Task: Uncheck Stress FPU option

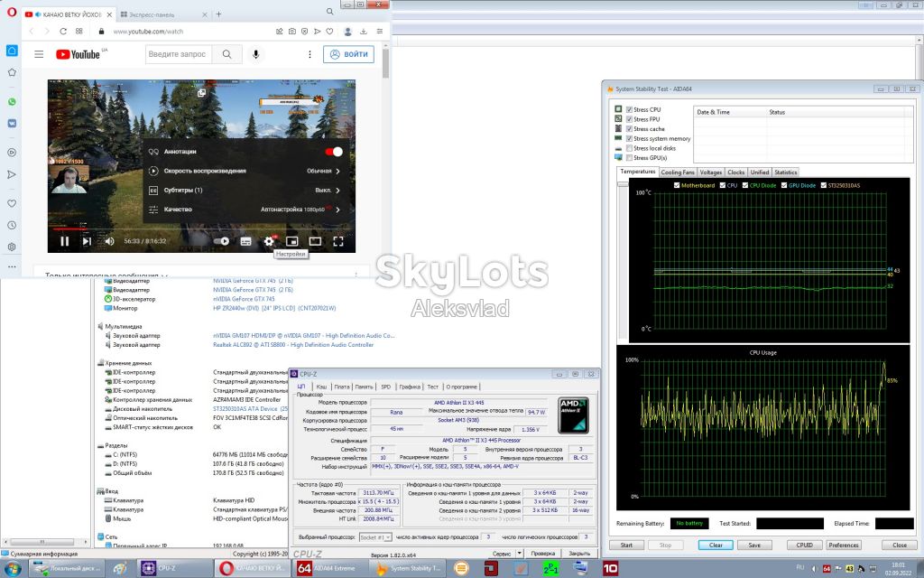Action: click(629, 119)
